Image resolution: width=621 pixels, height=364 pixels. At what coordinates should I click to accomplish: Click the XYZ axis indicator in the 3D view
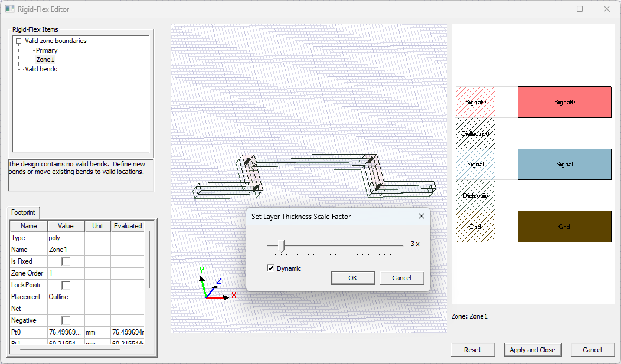tap(213, 282)
